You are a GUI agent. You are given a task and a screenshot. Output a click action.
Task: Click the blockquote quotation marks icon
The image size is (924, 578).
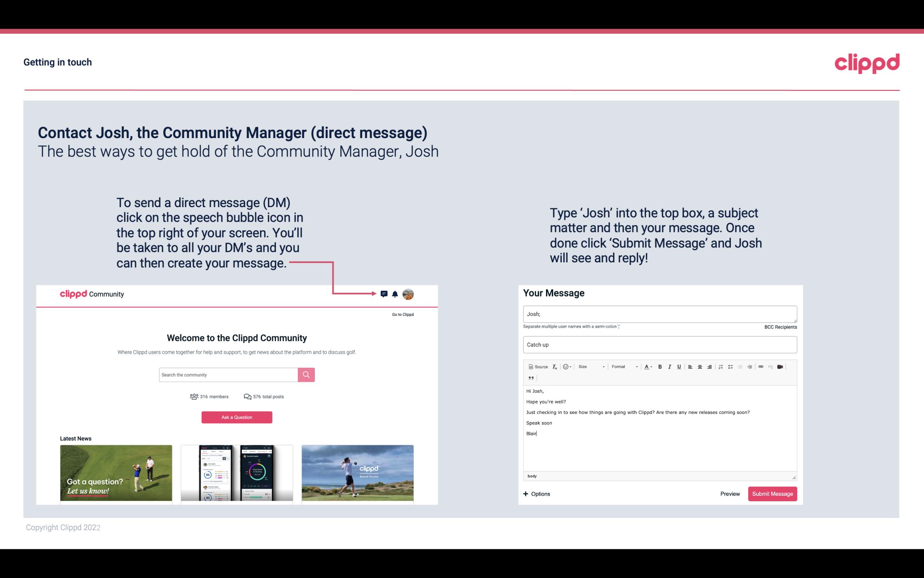click(531, 378)
